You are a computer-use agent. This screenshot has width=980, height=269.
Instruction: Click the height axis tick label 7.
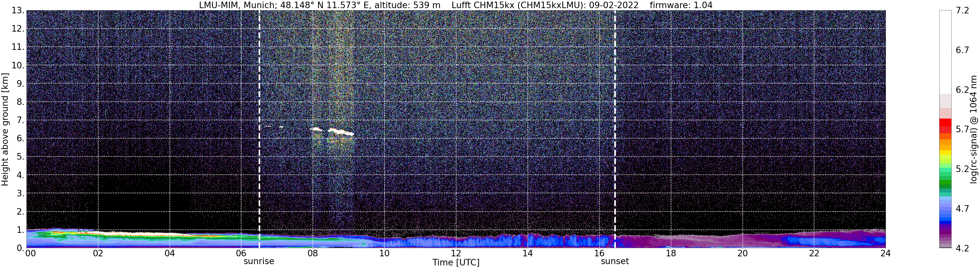coord(21,120)
